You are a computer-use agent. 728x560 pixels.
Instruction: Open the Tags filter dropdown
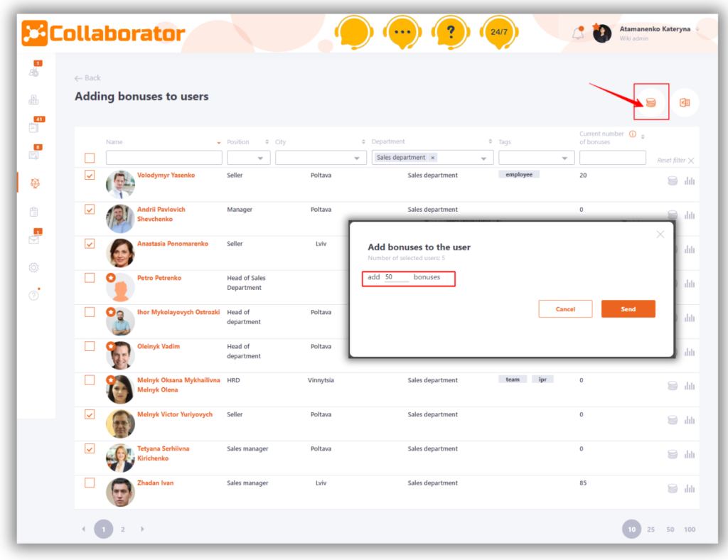[536, 158]
